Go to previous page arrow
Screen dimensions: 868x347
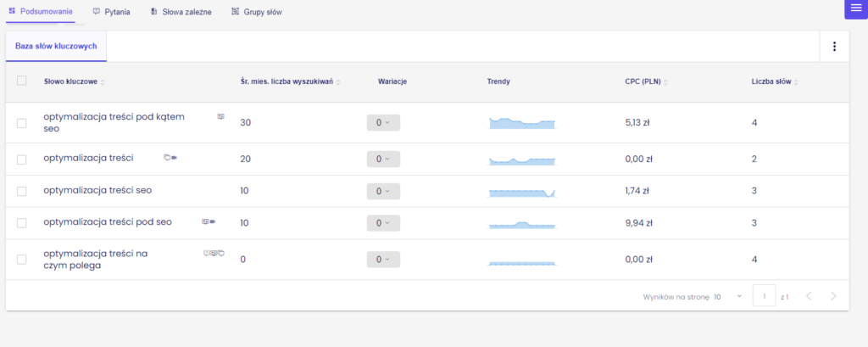pos(808,296)
